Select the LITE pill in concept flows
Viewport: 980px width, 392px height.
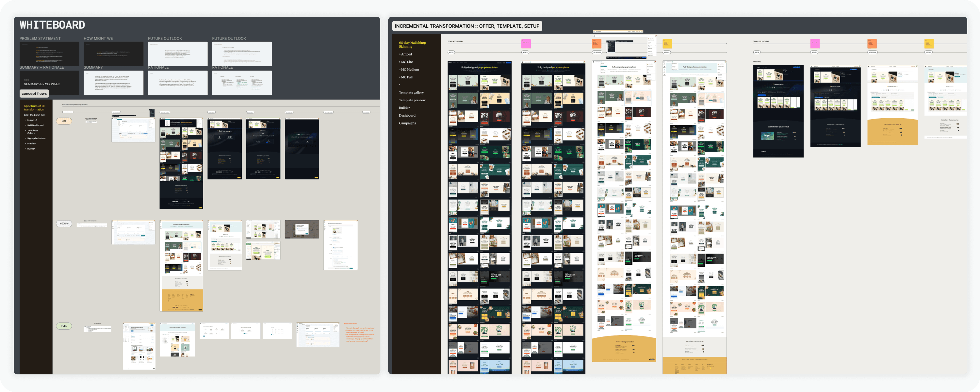coord(64,121)
